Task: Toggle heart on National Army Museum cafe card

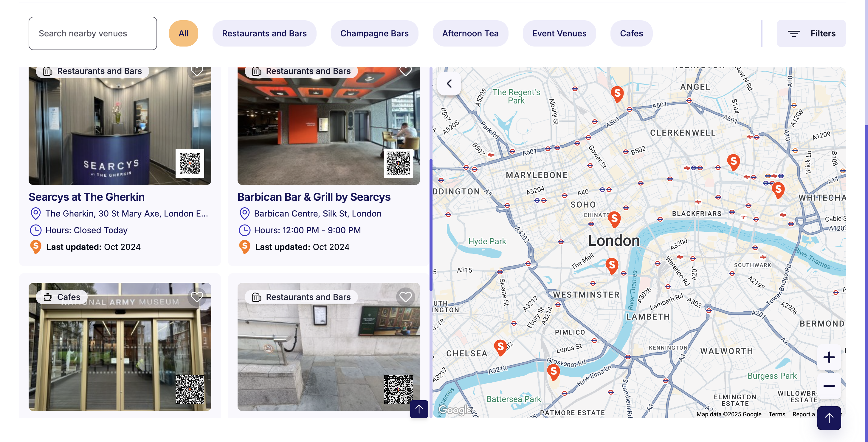Action: point(197,297)
